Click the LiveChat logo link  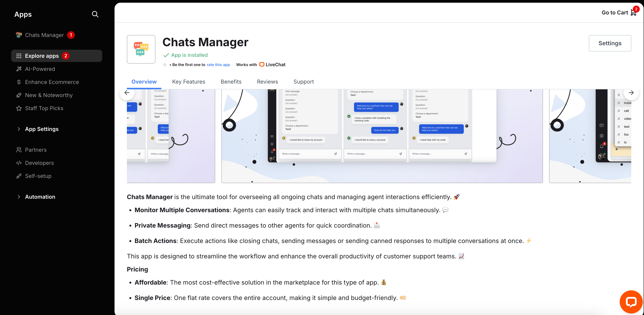tap(272, 65)
